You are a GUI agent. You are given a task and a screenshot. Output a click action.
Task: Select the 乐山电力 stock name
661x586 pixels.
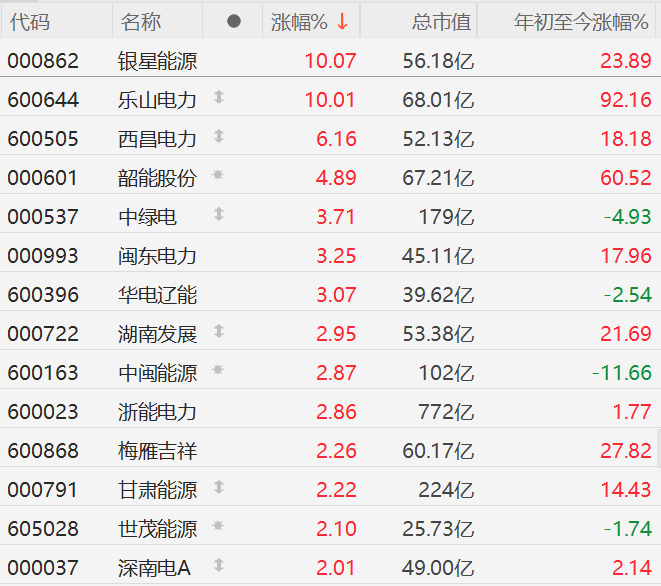pos(157,100)
